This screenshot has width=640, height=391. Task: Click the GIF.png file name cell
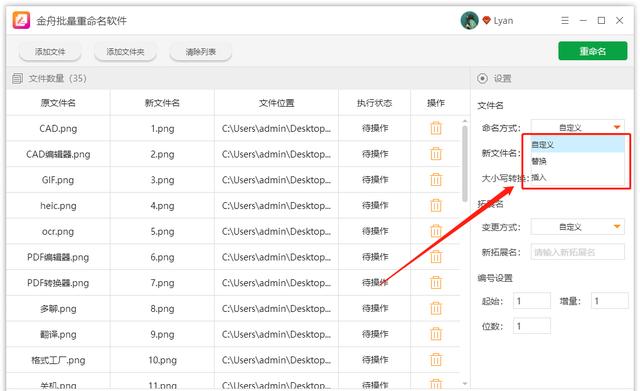(58, 180)
